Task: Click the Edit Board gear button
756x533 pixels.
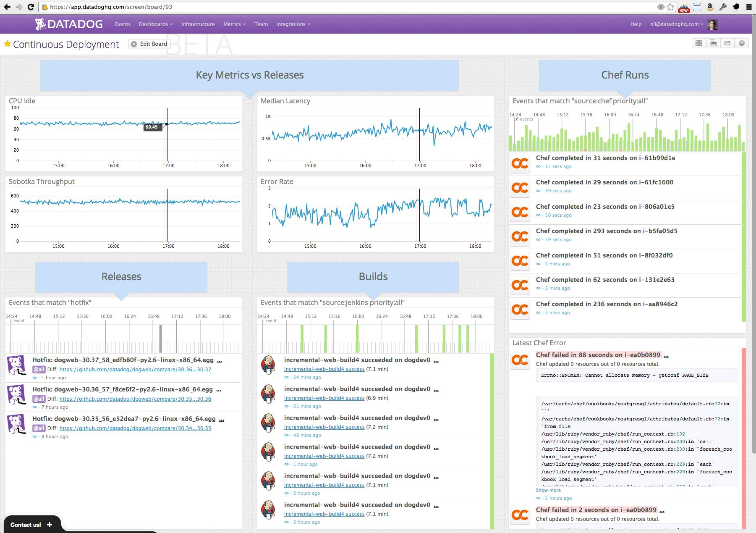Action: (149, 44)
